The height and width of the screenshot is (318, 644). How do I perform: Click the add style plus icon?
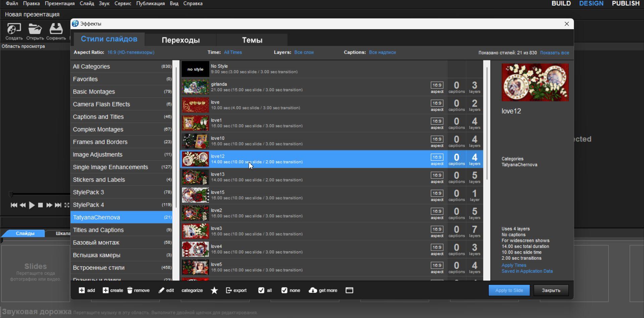pos(82,290)
